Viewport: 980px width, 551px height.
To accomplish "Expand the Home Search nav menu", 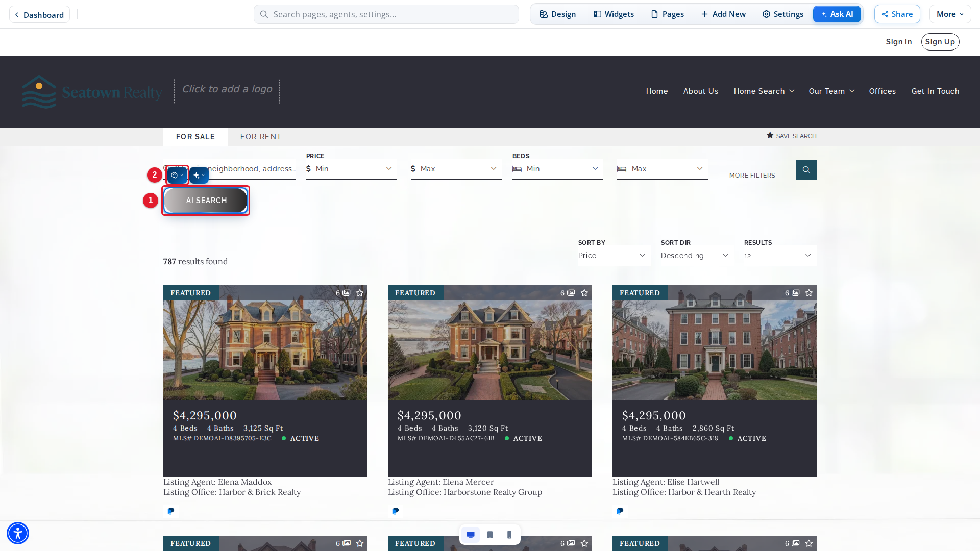I will click(x=764, y=91).
